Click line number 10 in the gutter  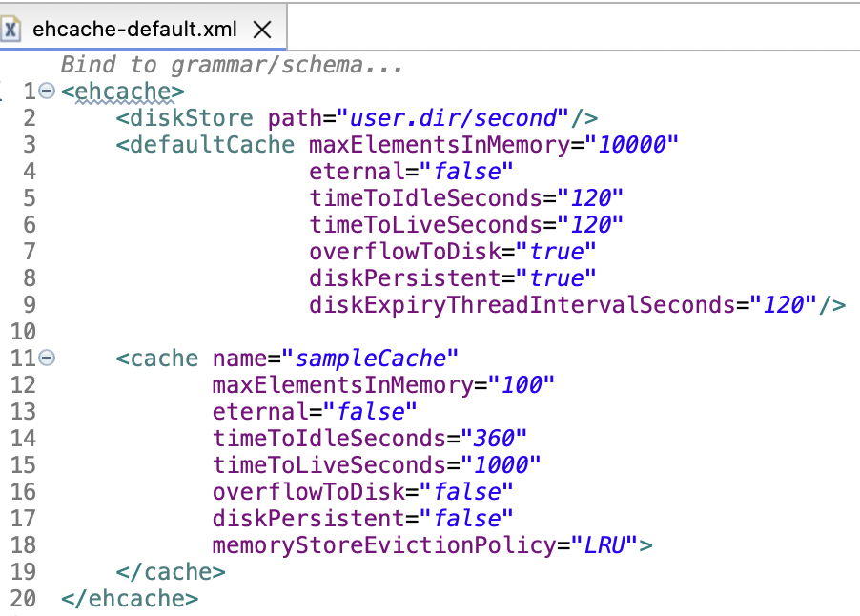click(23, 332)
